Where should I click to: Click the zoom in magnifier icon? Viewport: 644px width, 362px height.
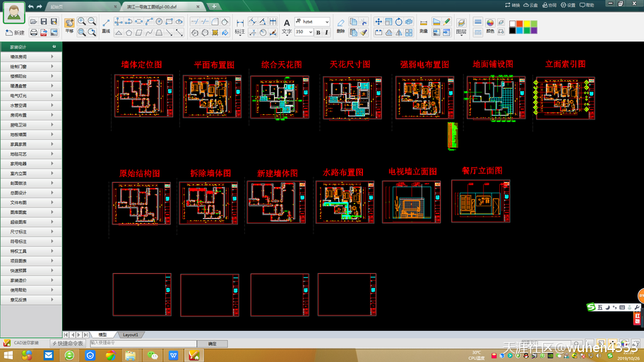tap(82, 22)
